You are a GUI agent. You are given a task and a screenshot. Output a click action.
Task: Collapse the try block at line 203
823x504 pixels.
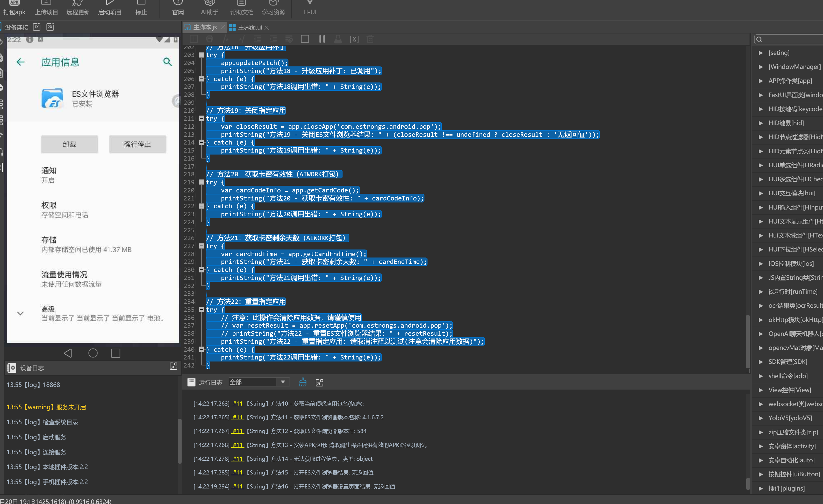(201, 55)
